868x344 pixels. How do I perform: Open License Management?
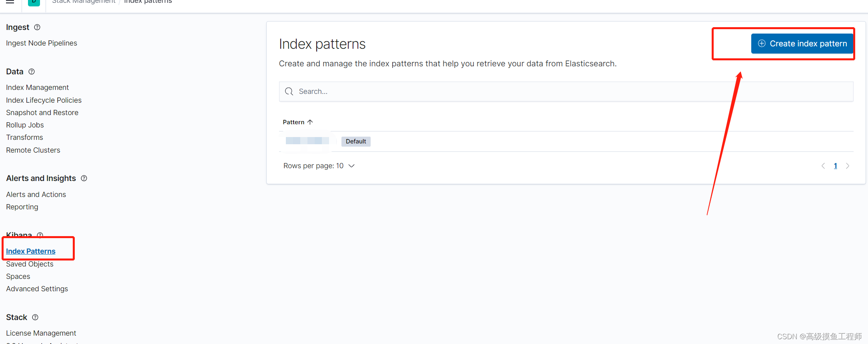coord(41,333)
